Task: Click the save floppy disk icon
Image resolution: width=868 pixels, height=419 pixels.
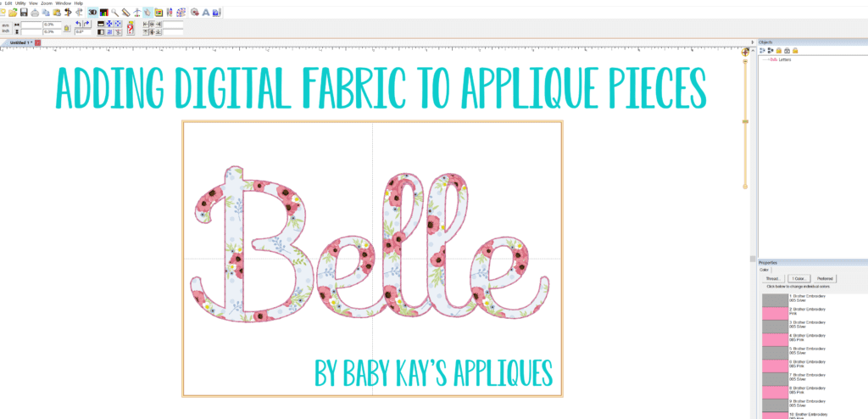Action: pos(24,12)
